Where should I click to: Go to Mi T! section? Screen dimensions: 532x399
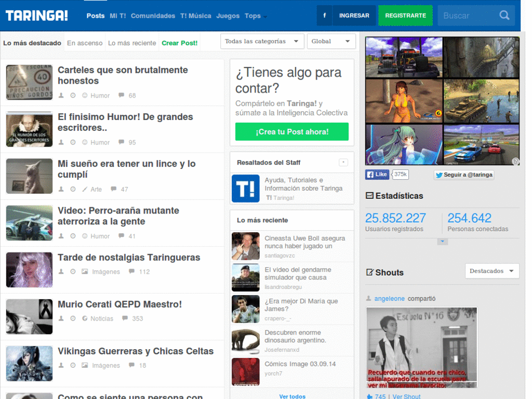coord(118,16)
